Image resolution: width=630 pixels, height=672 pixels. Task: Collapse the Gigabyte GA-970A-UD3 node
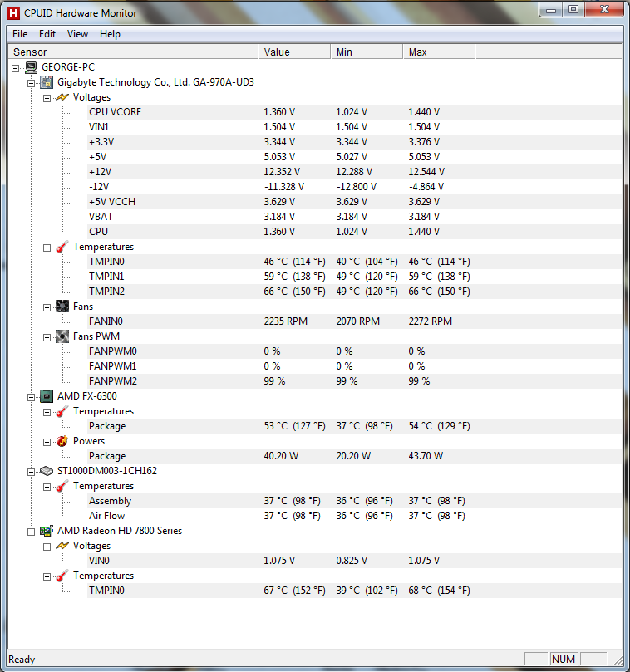click(32, 83)
